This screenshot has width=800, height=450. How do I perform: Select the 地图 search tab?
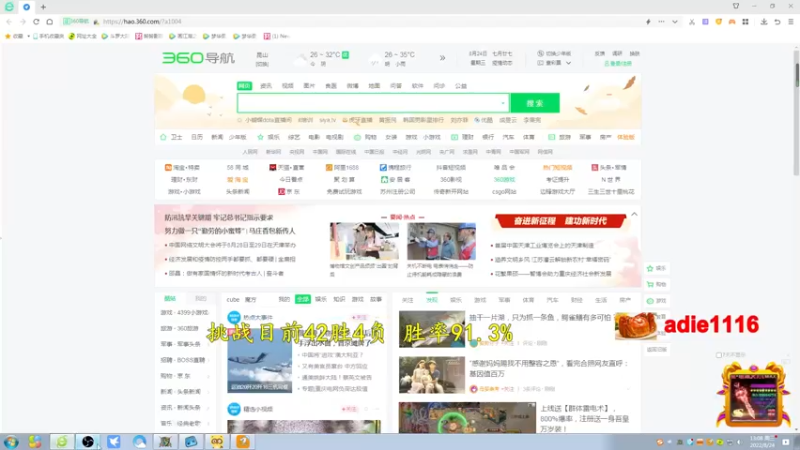374,86
